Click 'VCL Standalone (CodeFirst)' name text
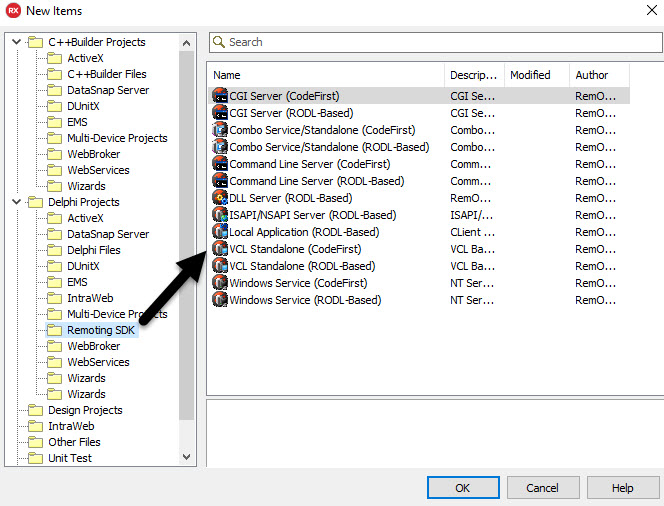Viewport: 664px width, 506px height. 296,249
